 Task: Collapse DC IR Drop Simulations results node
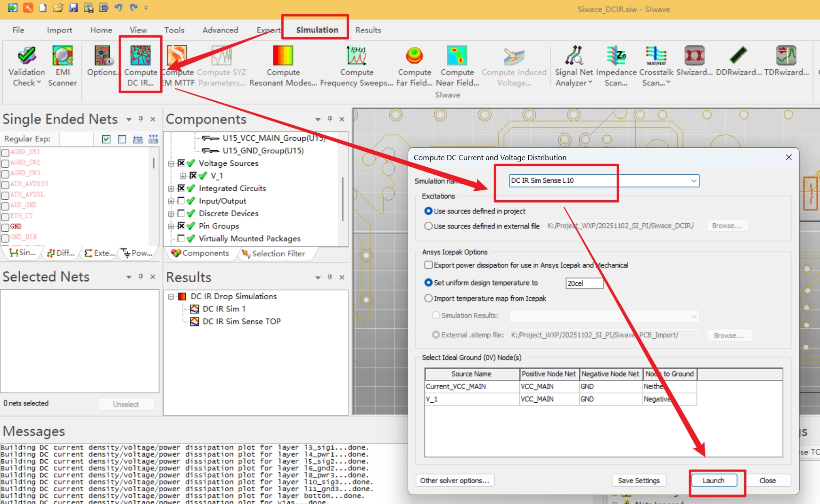171,296
